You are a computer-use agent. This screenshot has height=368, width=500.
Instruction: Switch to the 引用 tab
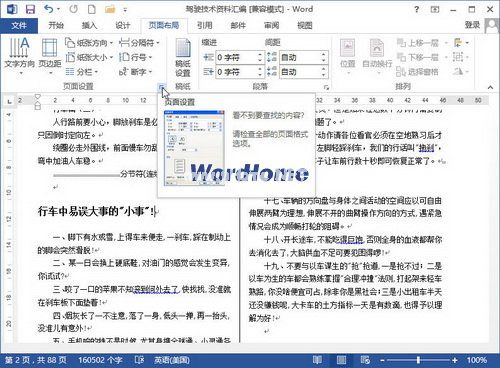(204, 25)
